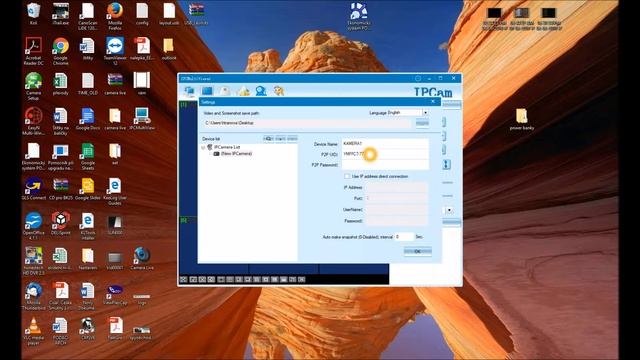Click the white document icon in IPCam toolbar
Screen dimensions: 640x360
pos(225,91)
